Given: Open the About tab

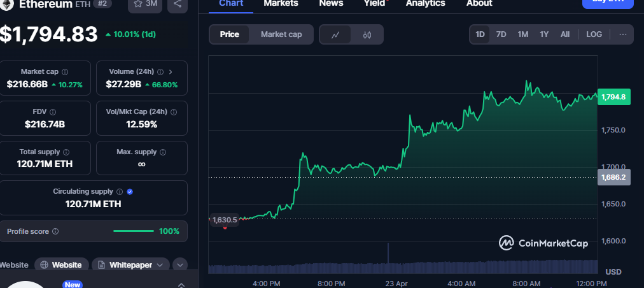Looking at the screenshot, I should point(479,4).
